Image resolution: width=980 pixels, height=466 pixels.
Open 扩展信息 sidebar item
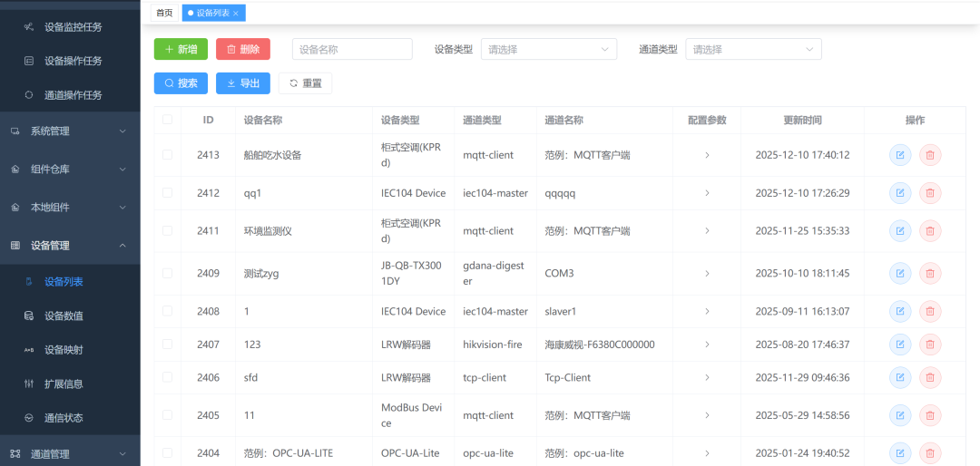[64, 384]
